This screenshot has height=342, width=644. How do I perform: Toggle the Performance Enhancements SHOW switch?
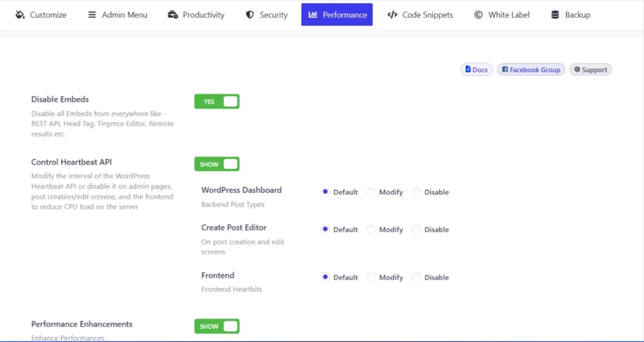[217, 326]
